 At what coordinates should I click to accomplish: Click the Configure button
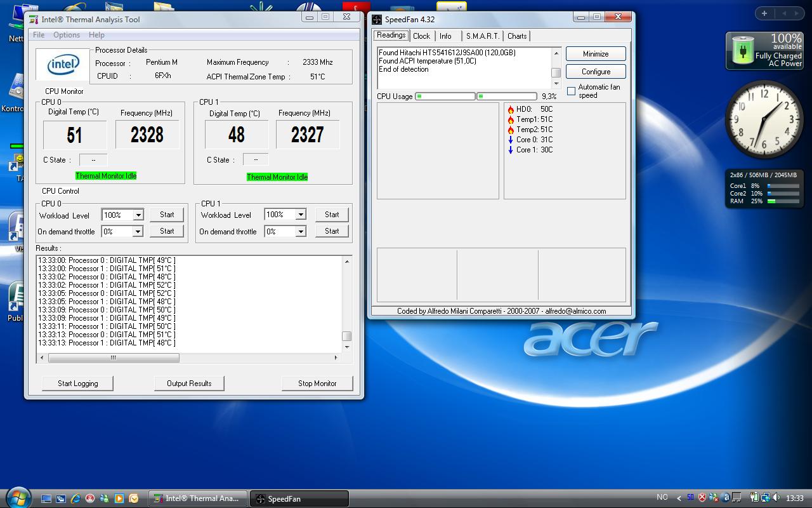596,72
